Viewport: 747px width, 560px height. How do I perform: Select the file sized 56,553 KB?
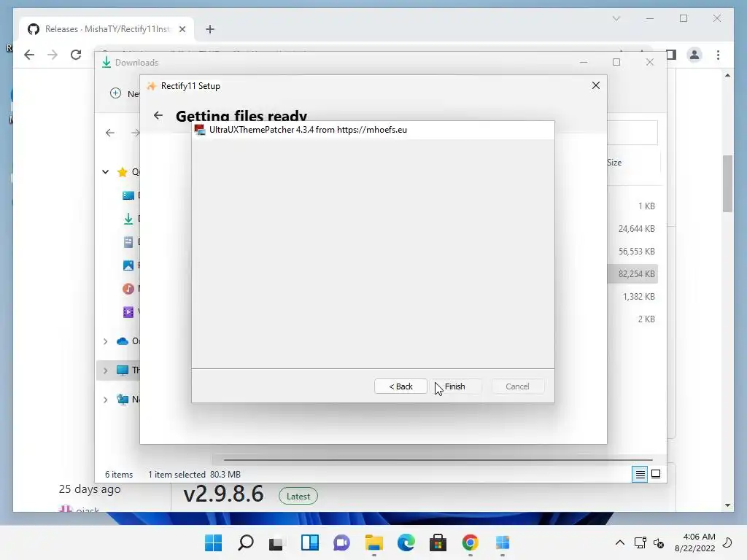[x=636, y=251]
